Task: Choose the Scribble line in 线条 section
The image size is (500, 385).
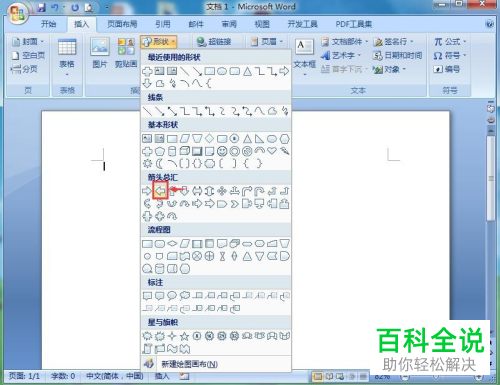Action: [x=284, y=111]
